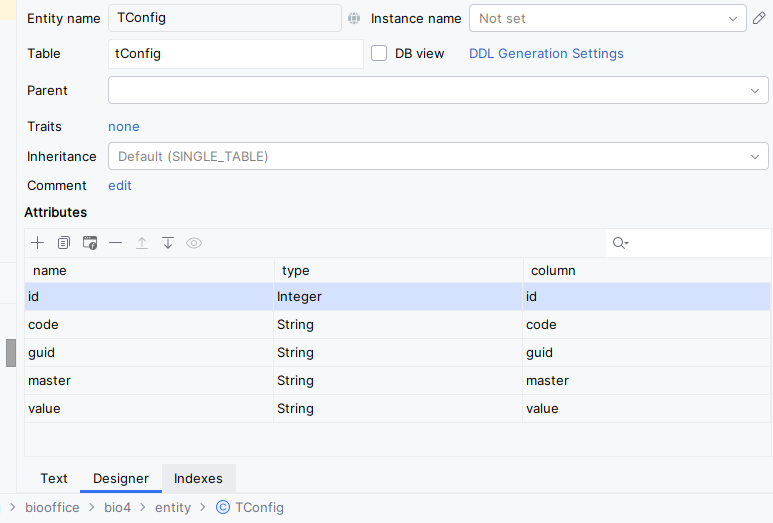Click the create attribute from column icon
This screenshot has height=523, width=773.
click(90, 243)
